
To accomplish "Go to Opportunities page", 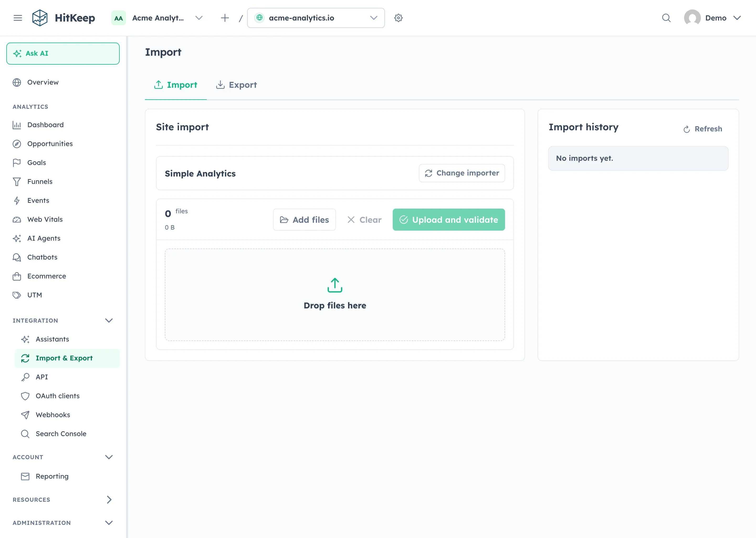I will click(x=63, y=144).
